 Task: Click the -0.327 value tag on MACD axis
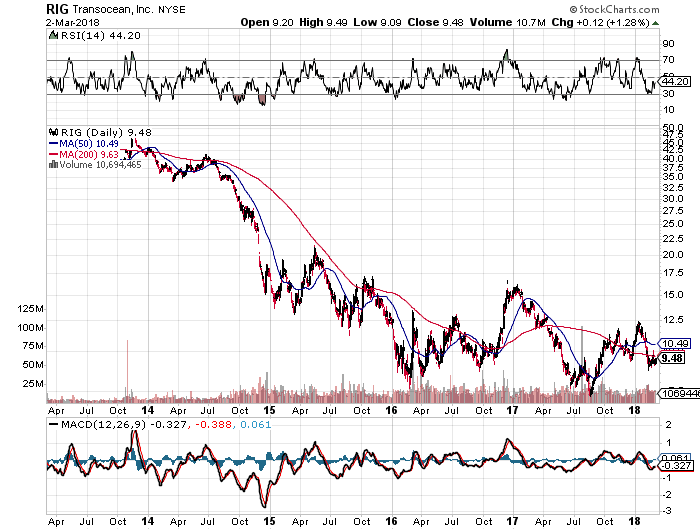(x=676, y=466)
